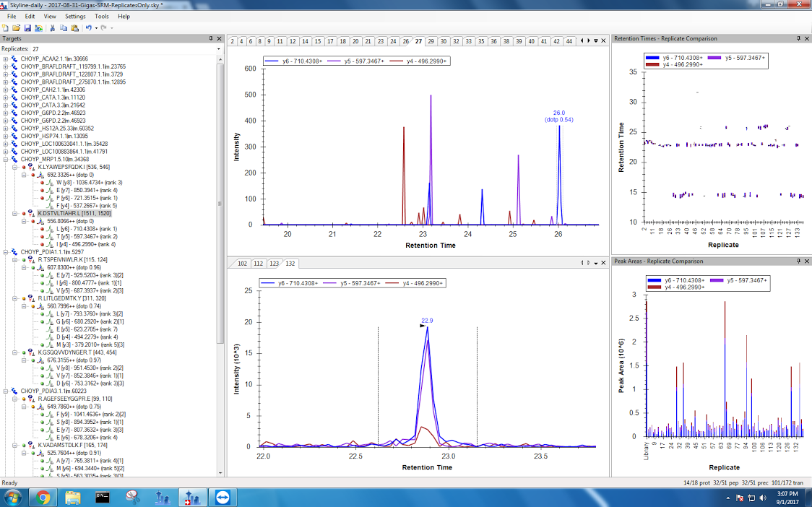Switch to replicate tab 30

point(444,41)
